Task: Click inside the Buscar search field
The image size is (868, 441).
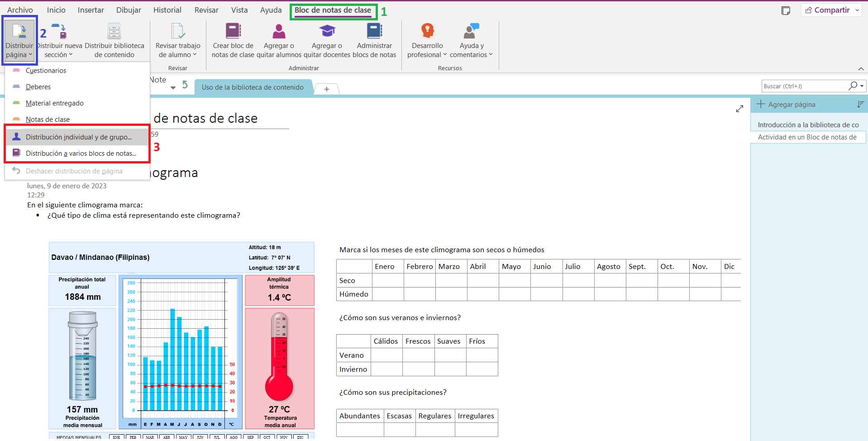Action: tap(806, 86)
